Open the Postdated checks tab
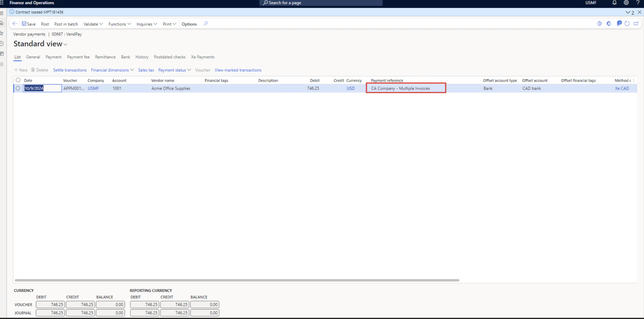The height and width of the screenshot is (319, 644). pos(170,57)
